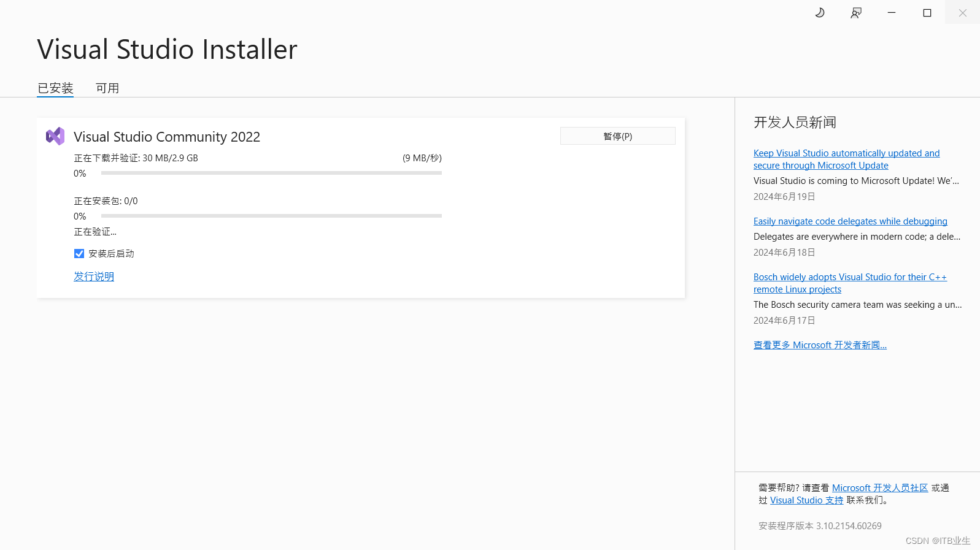Open the Bosch widely adopts Visual Studio article

[x=850, y=283]
